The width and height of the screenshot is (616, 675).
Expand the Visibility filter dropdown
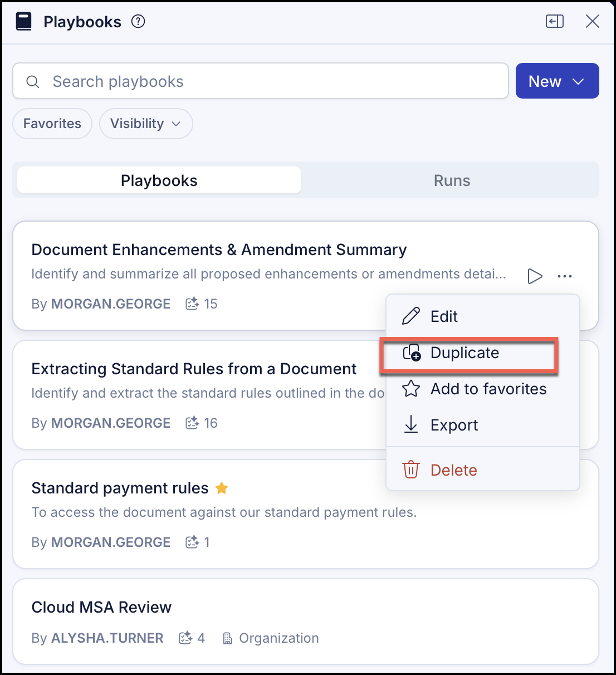coord(146,124)
